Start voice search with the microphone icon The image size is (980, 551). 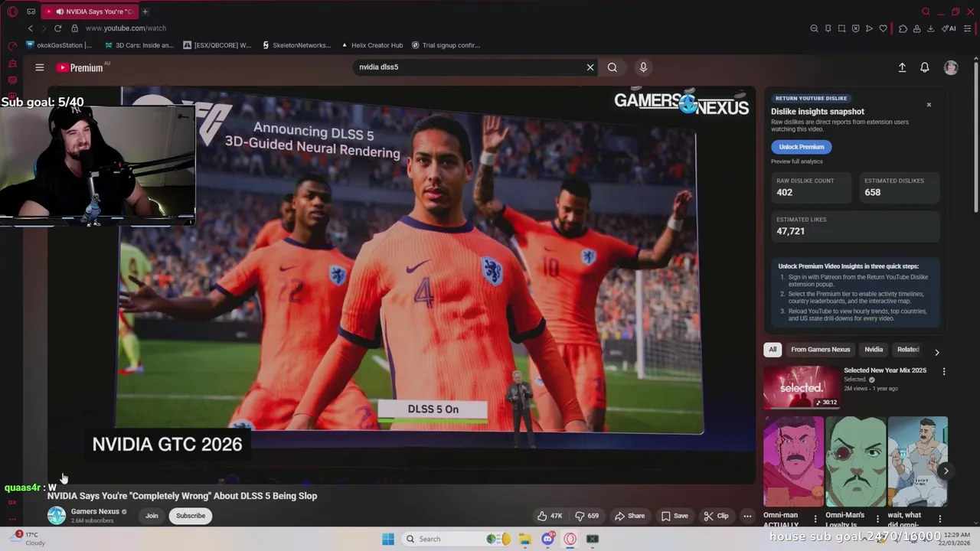point(643,67)
